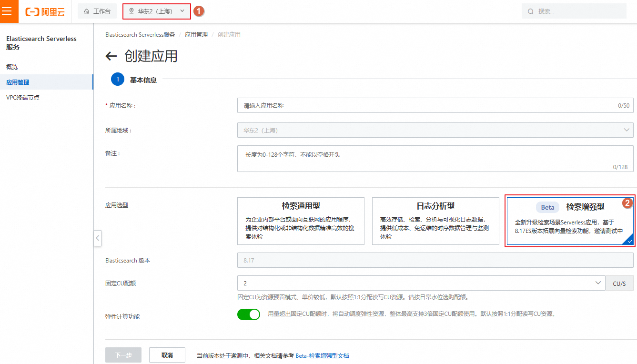Open the 华东2（上海） region selector
This screenshot has height=364, width=637.
point(157,11)
